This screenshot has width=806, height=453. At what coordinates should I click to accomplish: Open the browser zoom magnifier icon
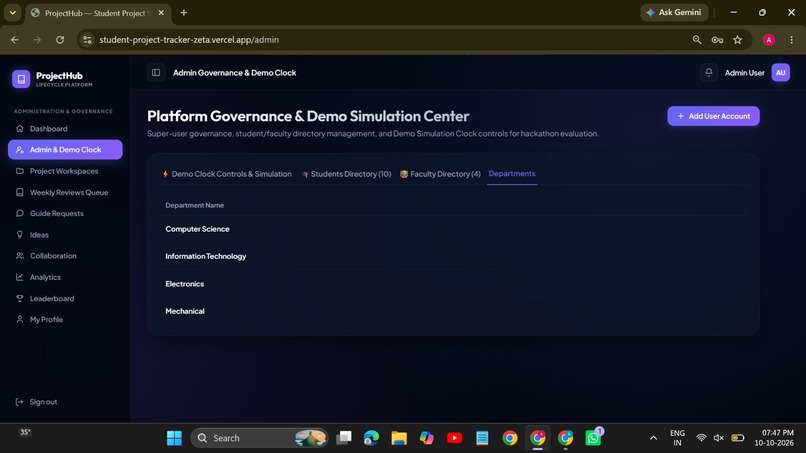(x=697, y=40)
